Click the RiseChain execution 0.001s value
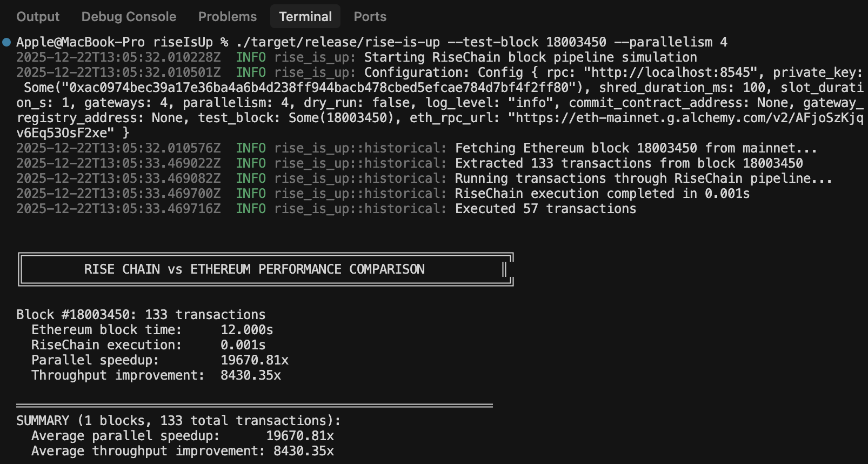868x464 pixels. (243, 345)
